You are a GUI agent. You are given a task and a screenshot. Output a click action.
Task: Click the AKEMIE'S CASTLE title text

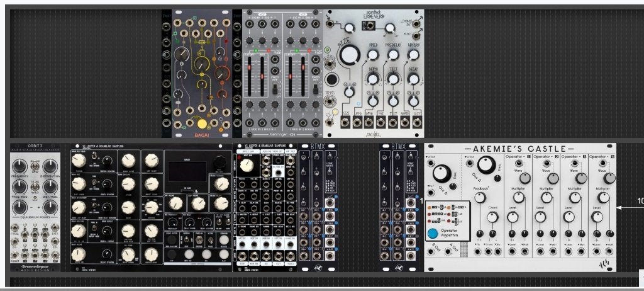(x=519, y=149)
